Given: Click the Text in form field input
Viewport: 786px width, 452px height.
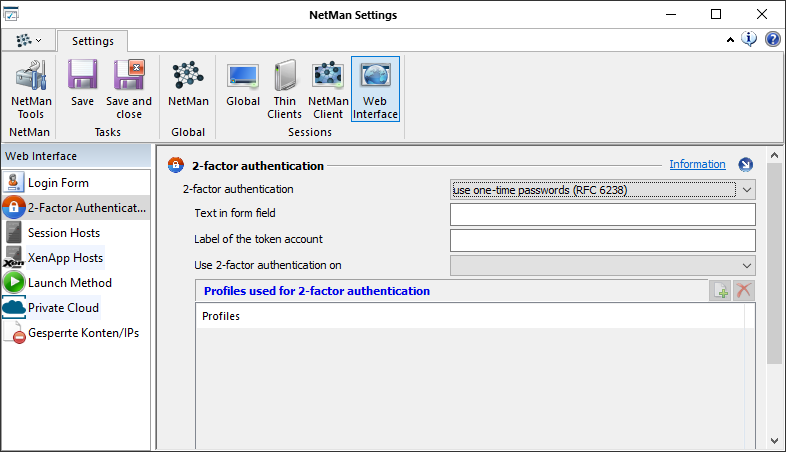Looking at the screenshot, I should coord(603,214).
